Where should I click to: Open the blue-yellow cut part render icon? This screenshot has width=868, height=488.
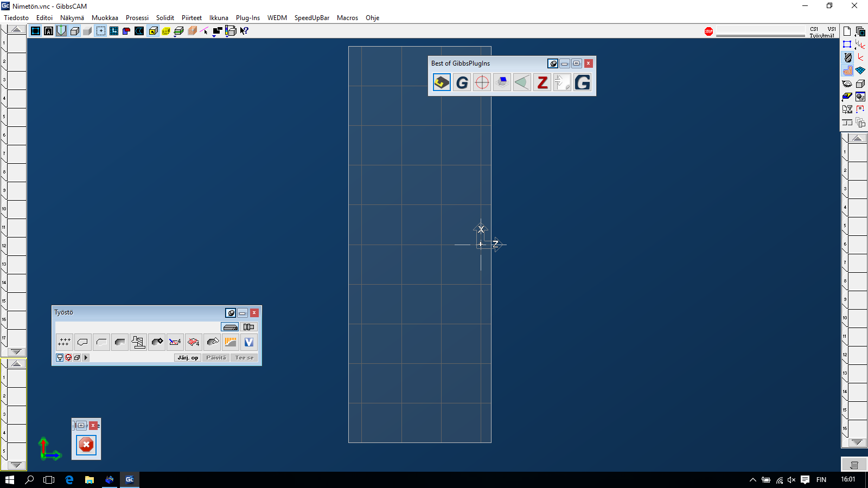point(847,97)
